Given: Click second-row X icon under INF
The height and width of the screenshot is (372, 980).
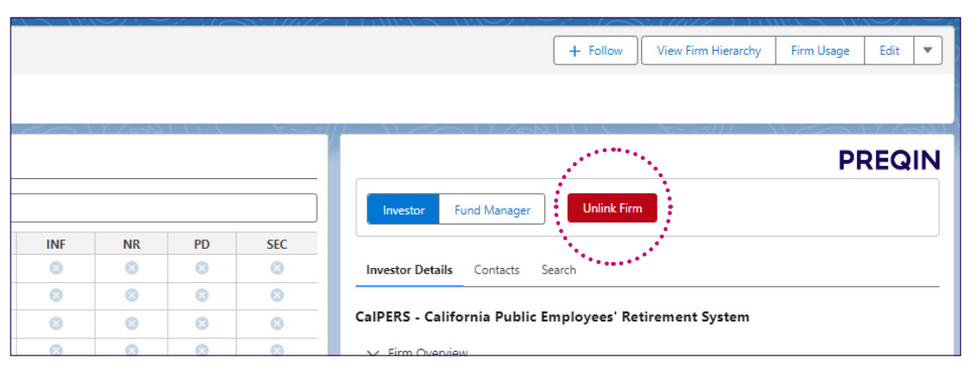Looking at the screenshot, I should [x=56, y=295].
